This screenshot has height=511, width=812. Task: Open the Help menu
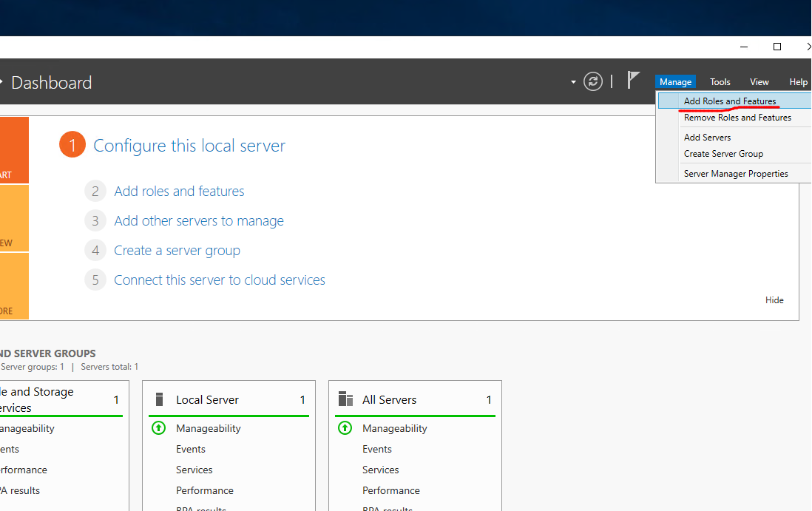(x=798, y=82)
